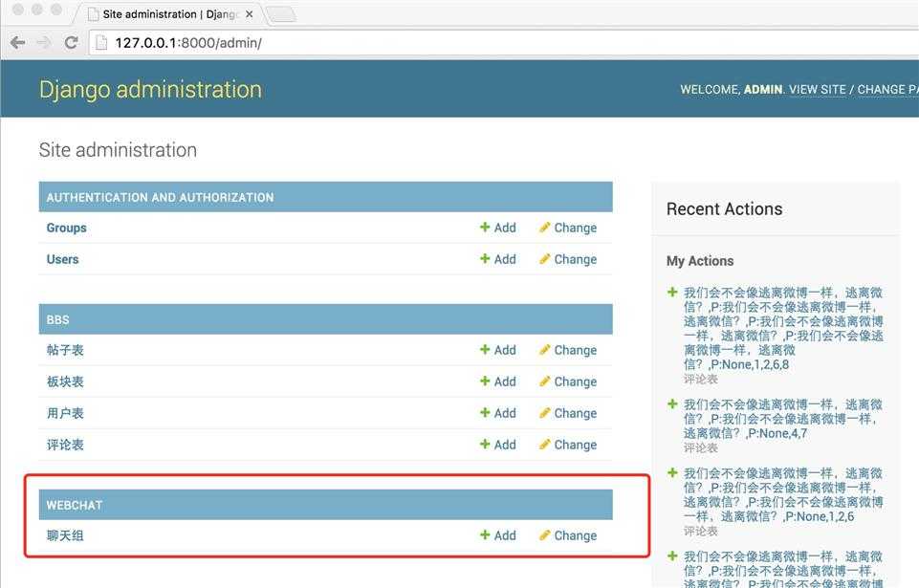Click the plus icon in 板块表 row
This screenshot has height=588, width=919.
click(485, 381)
